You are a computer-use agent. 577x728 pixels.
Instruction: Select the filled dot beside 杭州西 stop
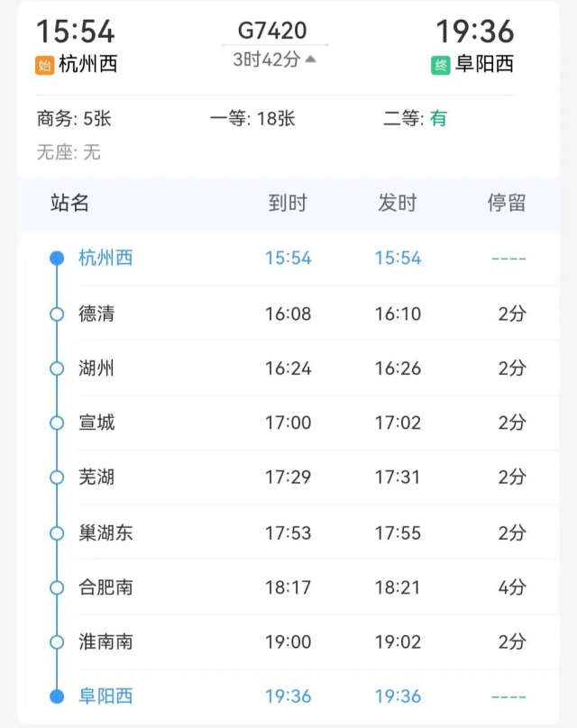(57, 259)
